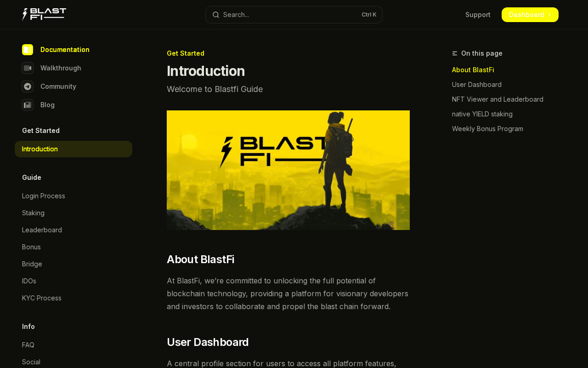Open the Leaderboard guide page
The height and width of the screenshot is (368, 588).
click(x=42, y=230)
